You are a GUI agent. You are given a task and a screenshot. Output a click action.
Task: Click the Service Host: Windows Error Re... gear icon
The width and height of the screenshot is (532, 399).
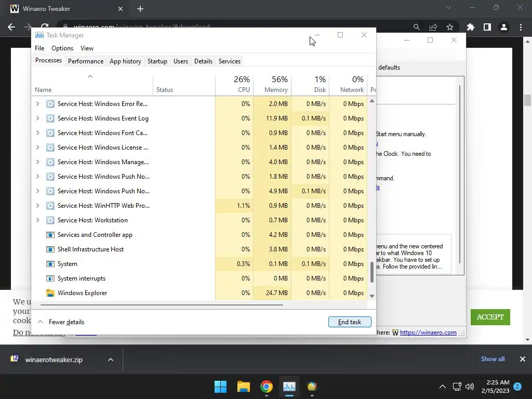pos(50,104)
